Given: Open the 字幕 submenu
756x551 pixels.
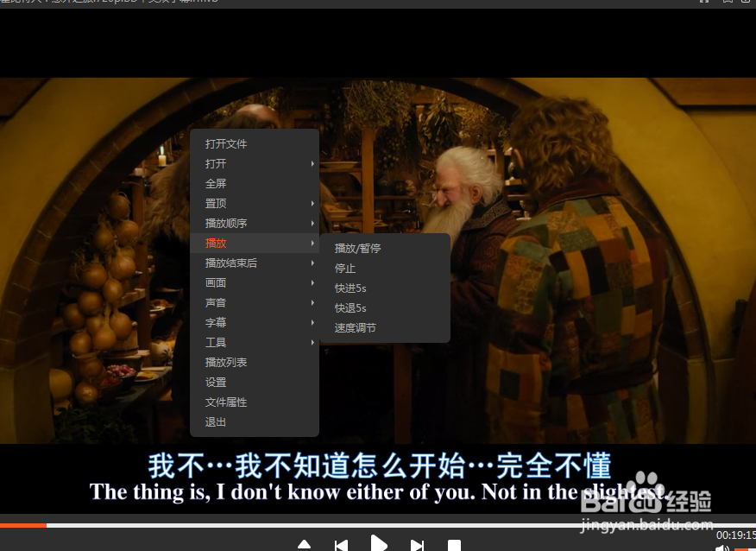Looking at the screenshot, I should [255, 322].
